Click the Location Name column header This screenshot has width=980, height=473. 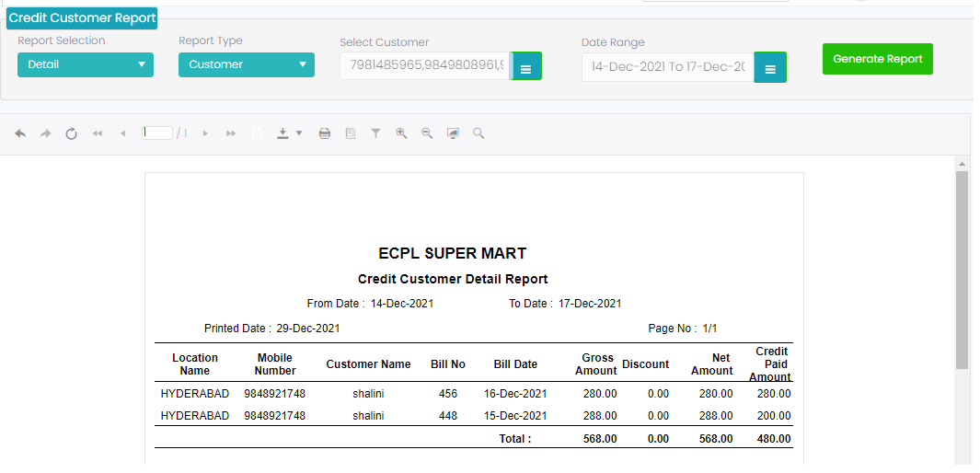pos(195,364)
